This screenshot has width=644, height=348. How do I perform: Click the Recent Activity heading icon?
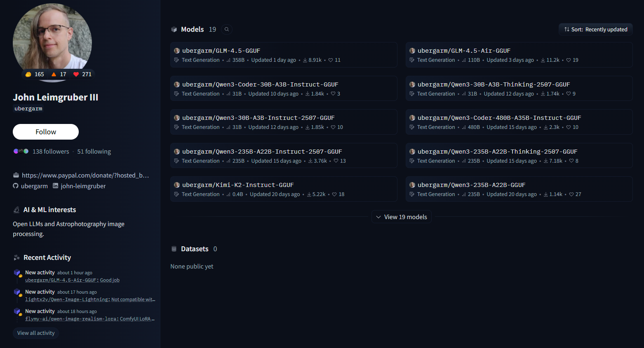(x=16, y=257)
